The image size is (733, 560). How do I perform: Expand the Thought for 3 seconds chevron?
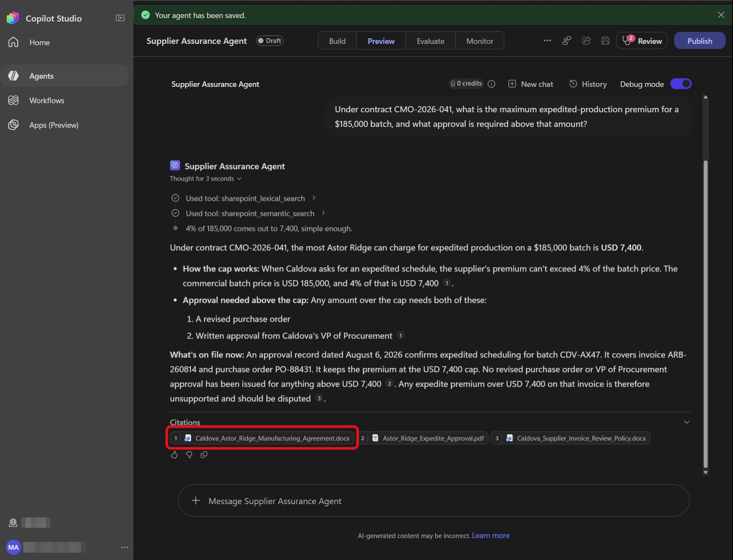click(x=239, y=179)
